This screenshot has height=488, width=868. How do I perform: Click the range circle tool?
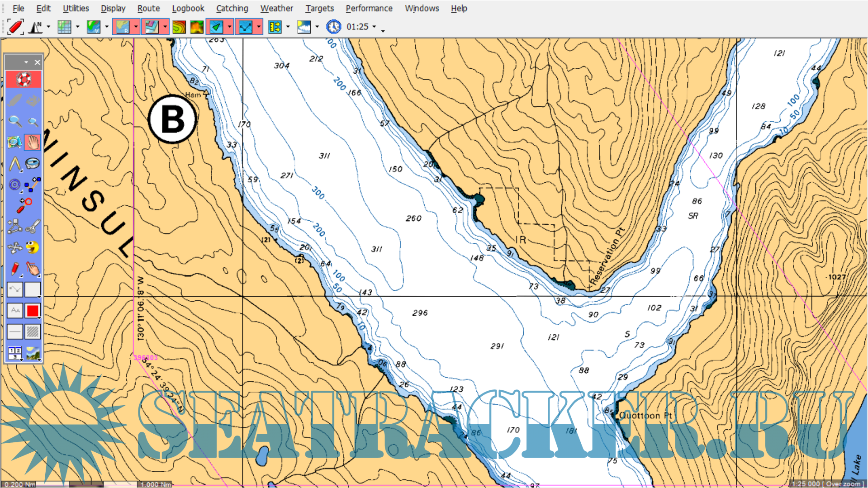tap(14, 185)
